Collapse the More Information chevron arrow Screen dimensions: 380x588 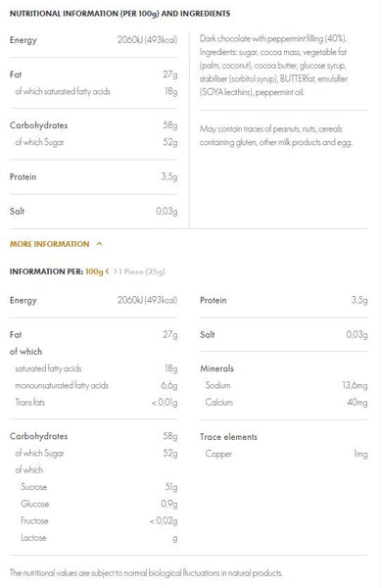[99, 244]
